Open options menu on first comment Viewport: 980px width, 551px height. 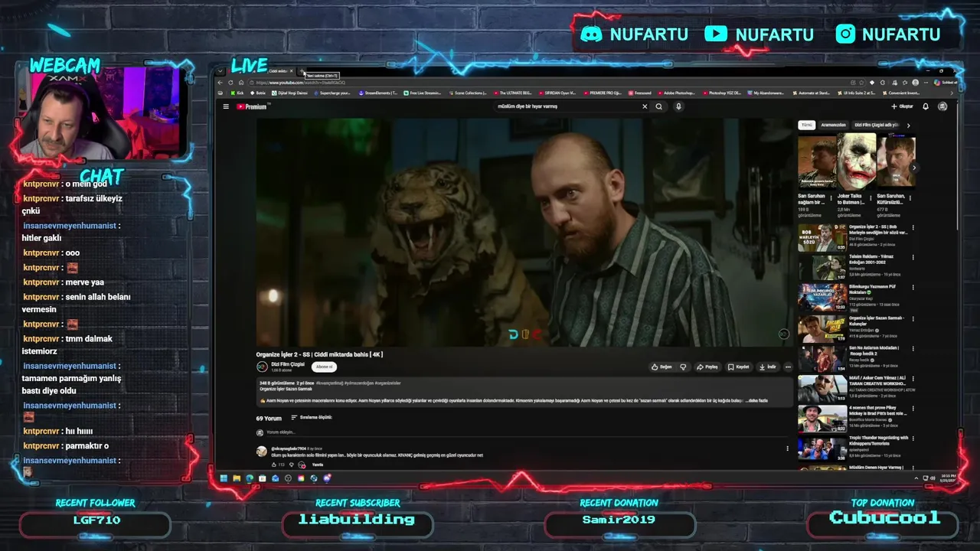pos(787,448)
